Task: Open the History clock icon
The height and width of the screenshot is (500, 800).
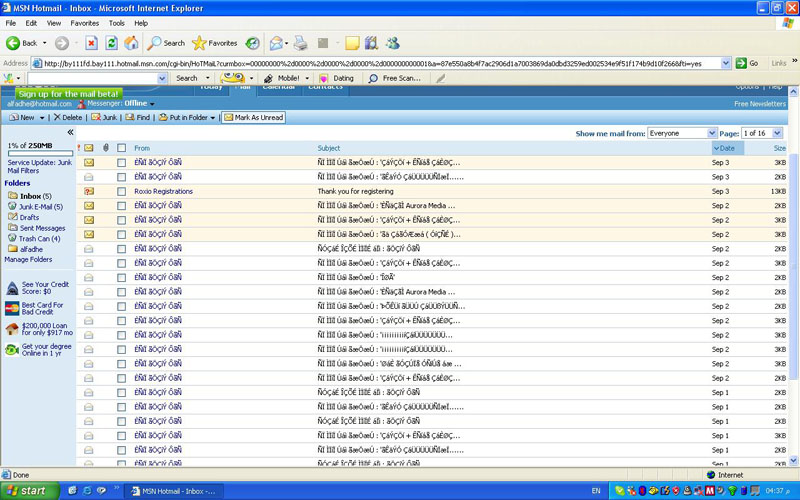Action: tap(253, 43)
